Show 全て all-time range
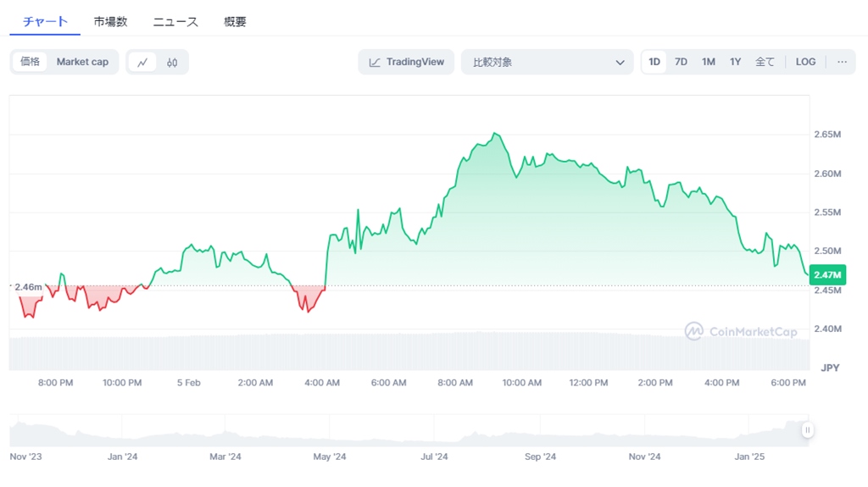868x487 pixels. click(765, 62)
